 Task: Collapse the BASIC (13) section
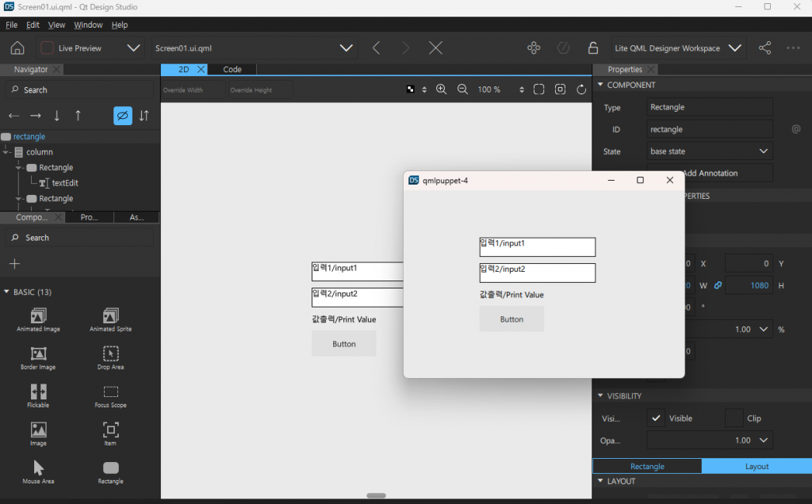(7, 292)
